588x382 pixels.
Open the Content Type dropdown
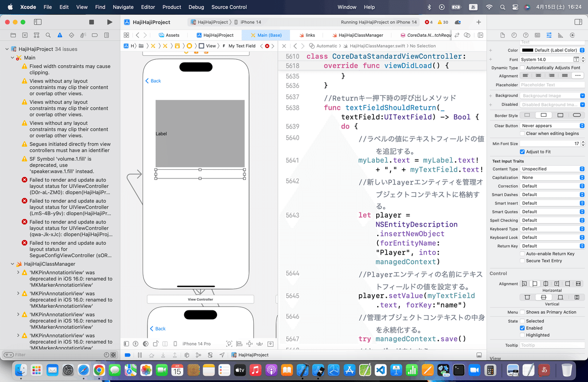tap(553, 169)
